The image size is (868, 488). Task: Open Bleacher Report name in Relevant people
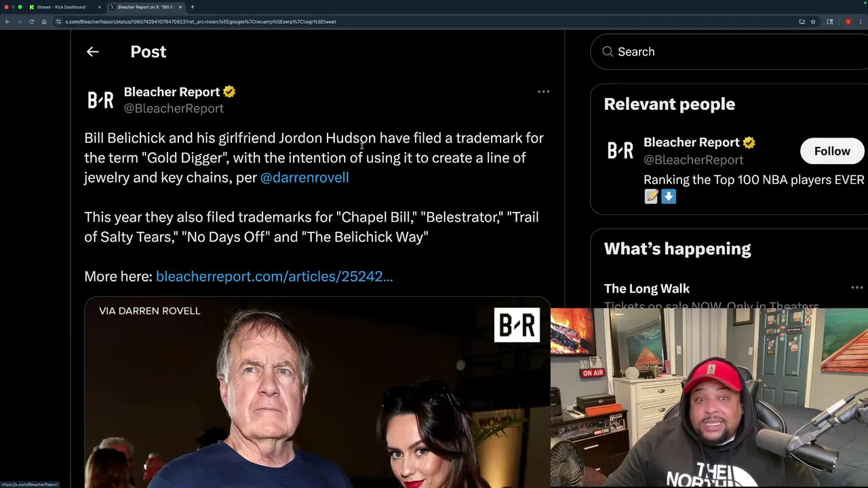tap(691, 142)
